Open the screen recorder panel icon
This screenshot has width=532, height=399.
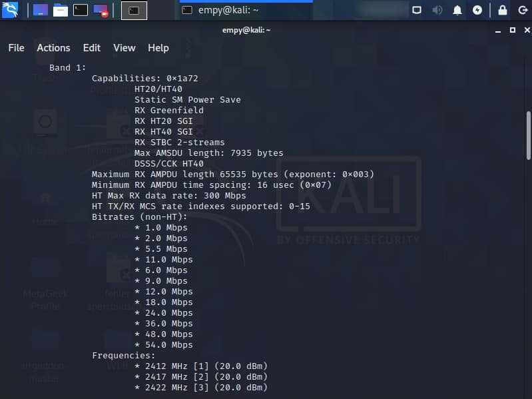101,10
